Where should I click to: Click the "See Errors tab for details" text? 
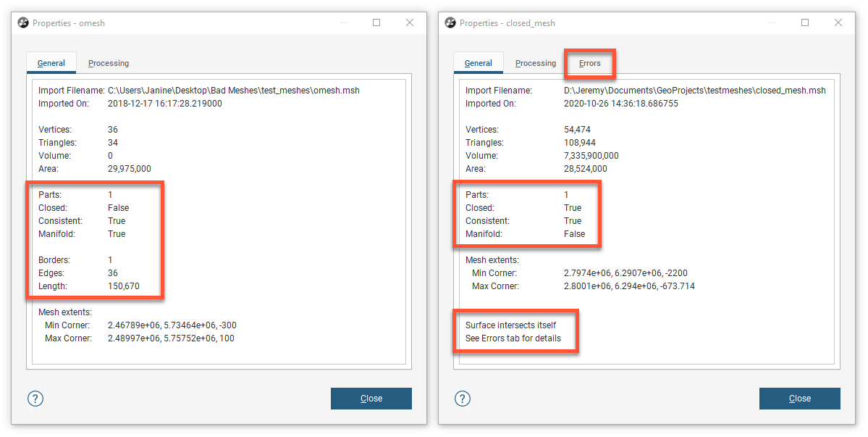[513, 338]
